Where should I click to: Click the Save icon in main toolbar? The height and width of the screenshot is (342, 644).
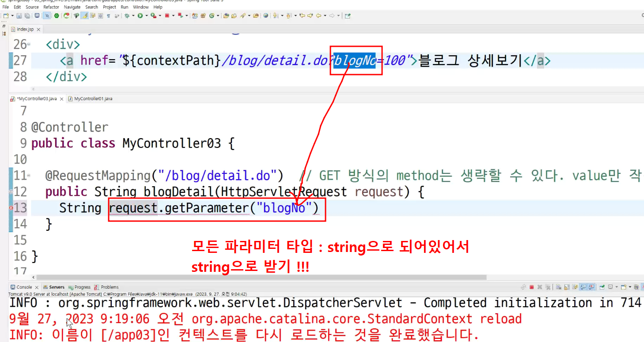(x=19, y=15)
